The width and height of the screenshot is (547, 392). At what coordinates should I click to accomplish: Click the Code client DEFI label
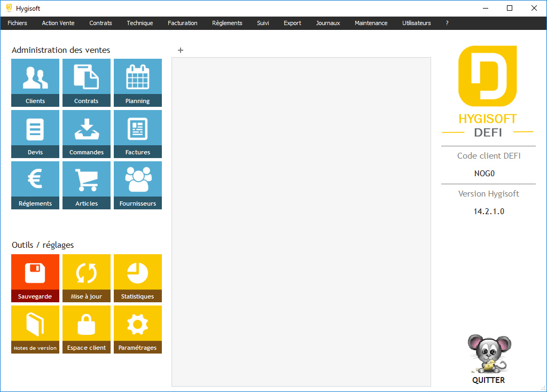[489, 156]
